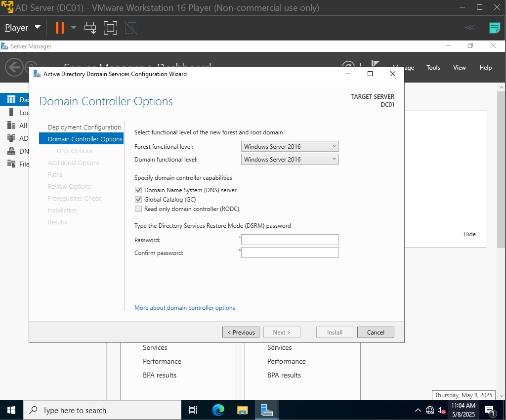Click the Server Manager taskbar icon
Image resolution: width=506 pixels, height=420 pixels.
coord(266,410)
